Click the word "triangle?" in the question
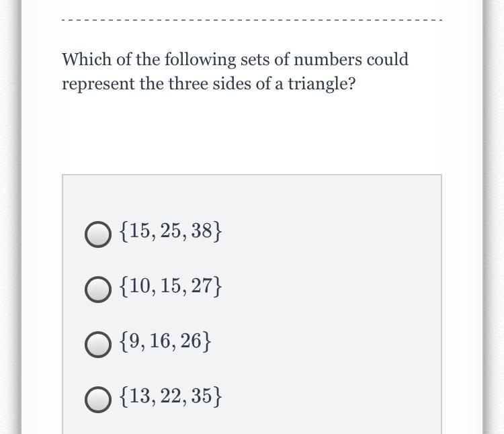504x434 pixels. (322, 84)
